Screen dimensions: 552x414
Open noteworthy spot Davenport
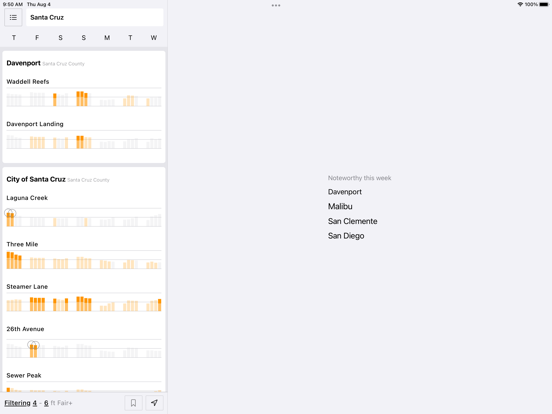(x=345, y=192)
